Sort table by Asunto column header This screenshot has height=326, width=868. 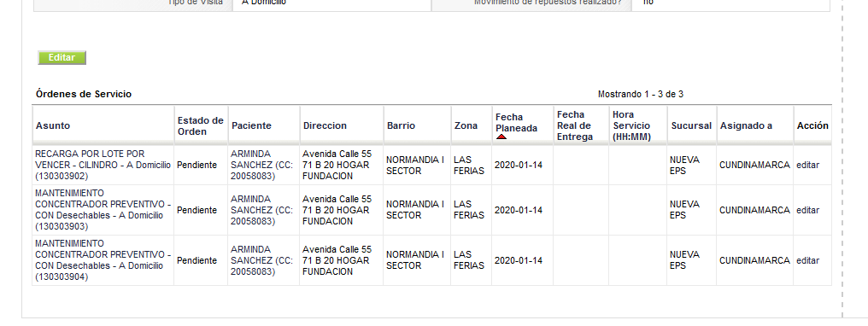point(53,125)
